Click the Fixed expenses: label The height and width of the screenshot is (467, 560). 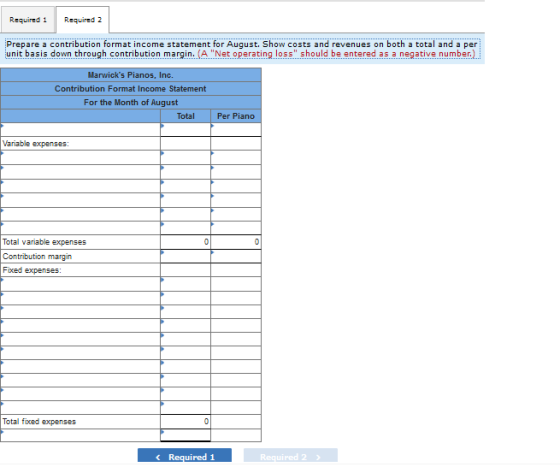pos(32,270)
